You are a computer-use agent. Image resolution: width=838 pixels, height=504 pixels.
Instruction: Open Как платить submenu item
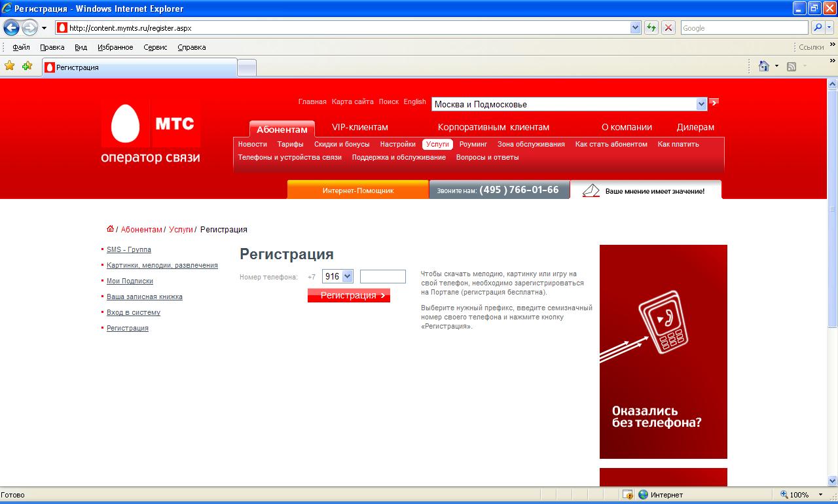click(678, 144)
